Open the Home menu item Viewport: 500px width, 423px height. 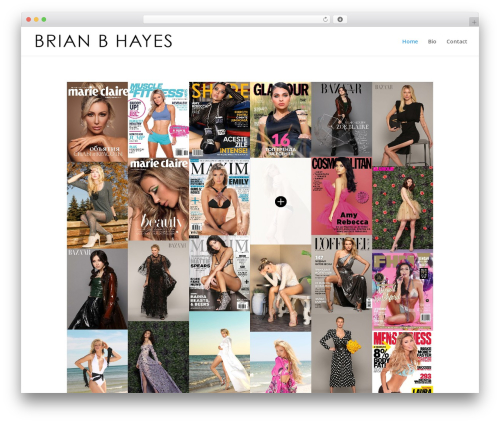(410, 41)
